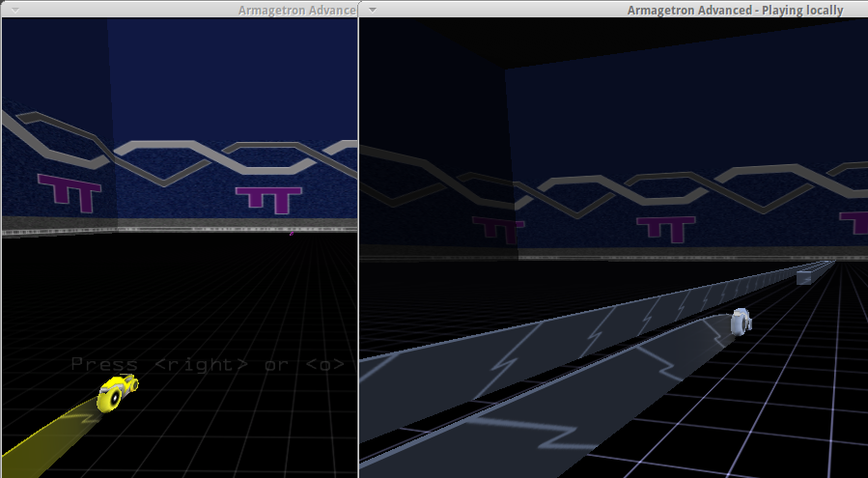Click the dim purple logo on right window's left wall
The image size is (868, 478).
[498, 230]
